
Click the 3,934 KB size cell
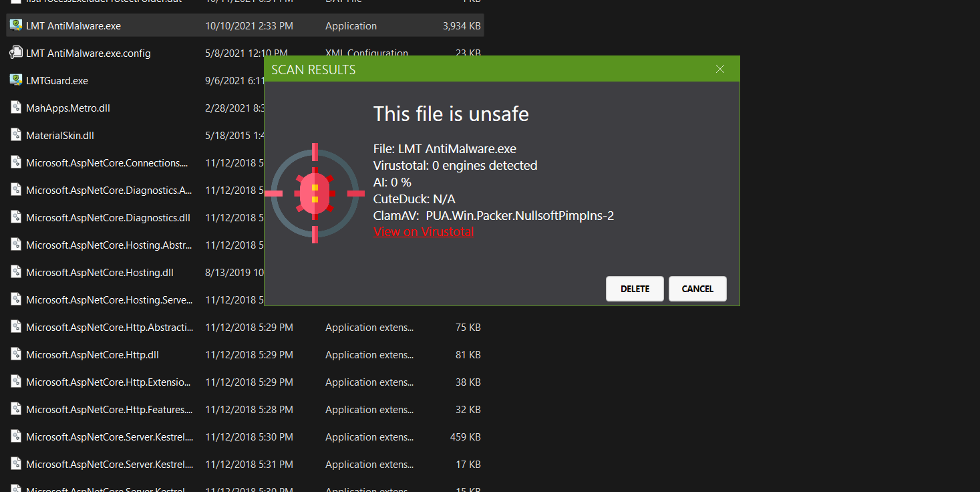click(462, 26)
